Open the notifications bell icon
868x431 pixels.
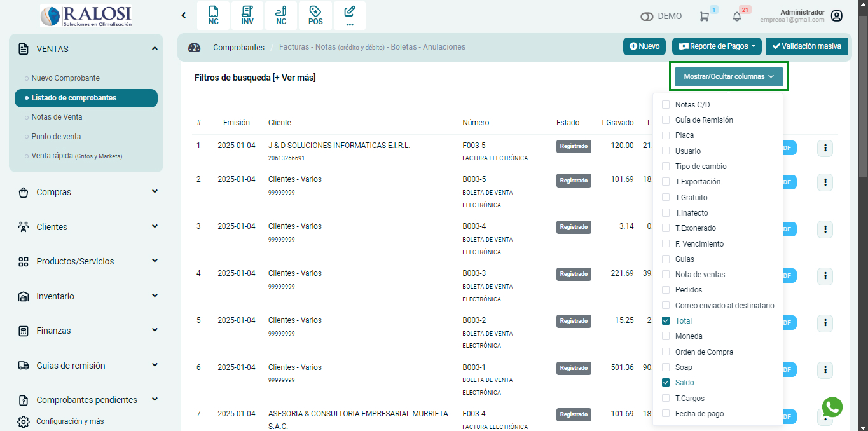(x=737, y=17)
